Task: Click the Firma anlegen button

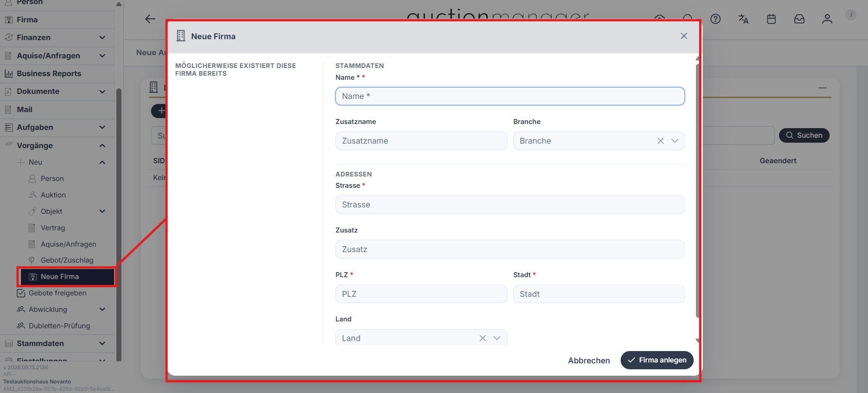Action: point(657,360)
